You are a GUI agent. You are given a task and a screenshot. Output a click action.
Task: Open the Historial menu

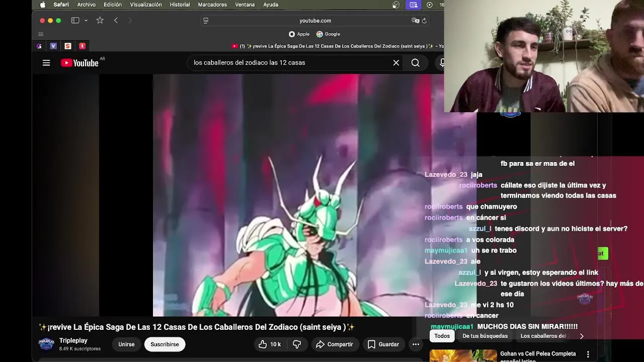[180, 5]
